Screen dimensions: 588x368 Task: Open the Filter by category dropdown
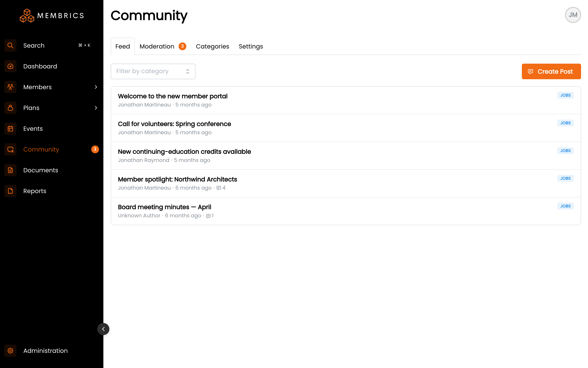tap(153, 71)
